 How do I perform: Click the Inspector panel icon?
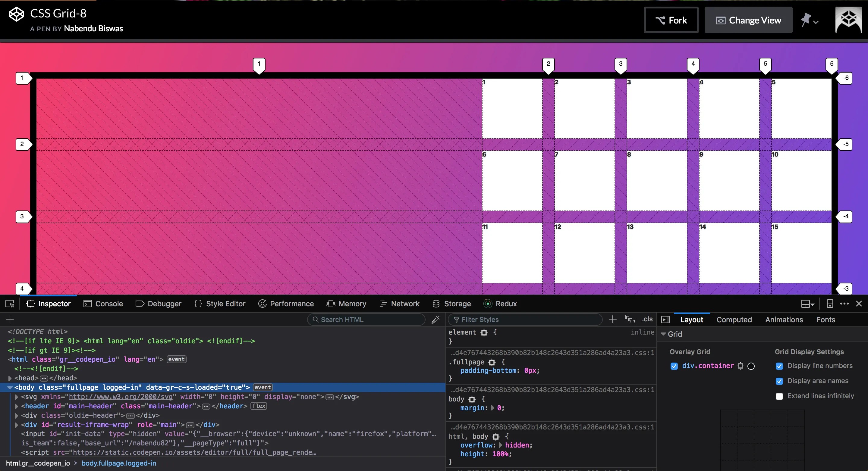pos(30,303)
